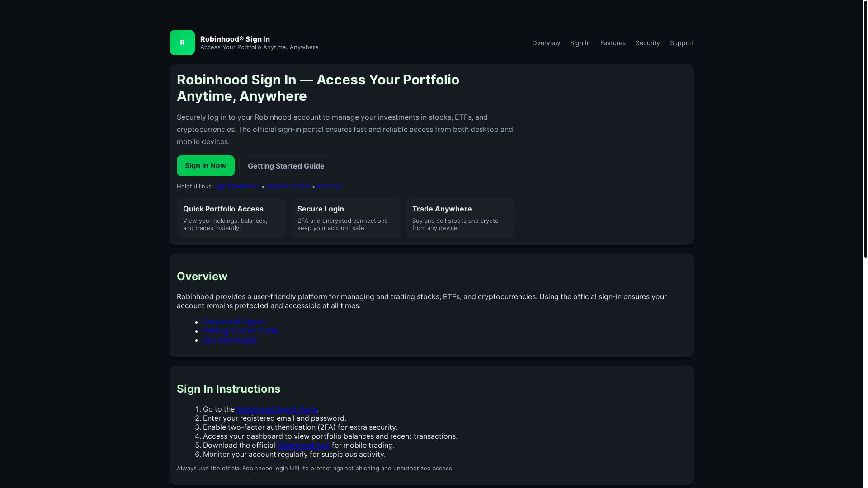This screenshot has width=868, height=488.
Task: Follow the App Downloads helpful link
Action: (x=237, y=186)
